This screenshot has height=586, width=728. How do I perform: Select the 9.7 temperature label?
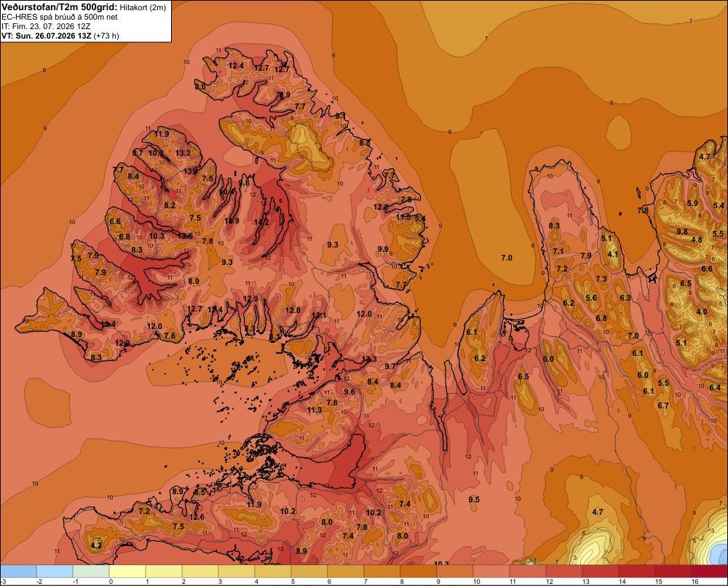click(x=390, y=366)
